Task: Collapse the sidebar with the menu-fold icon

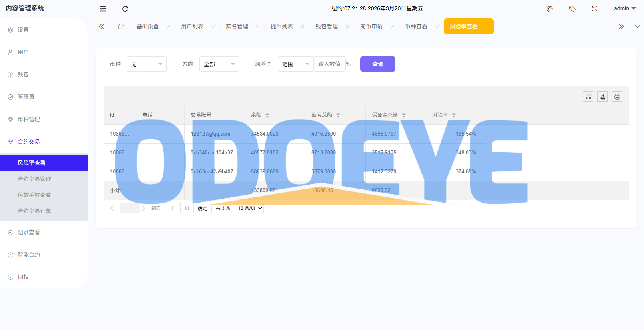Action: [103, 9]
